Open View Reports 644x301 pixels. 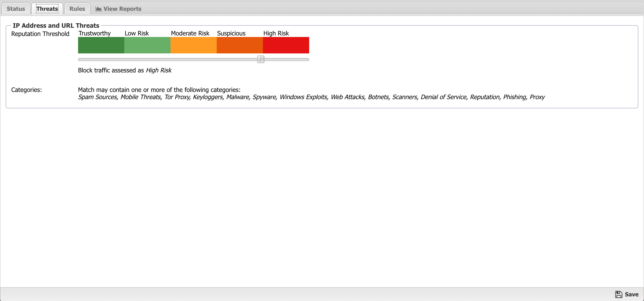click(x=118, y=9)
